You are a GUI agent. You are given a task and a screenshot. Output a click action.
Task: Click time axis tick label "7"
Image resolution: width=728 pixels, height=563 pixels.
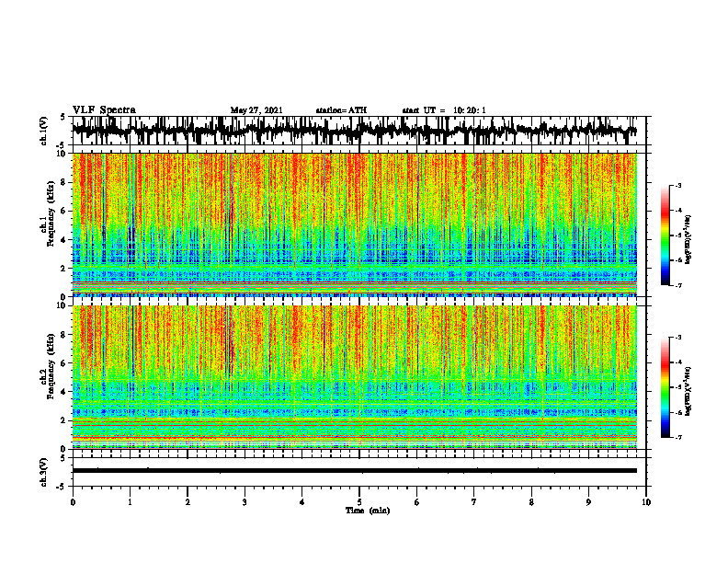(474, 502)
